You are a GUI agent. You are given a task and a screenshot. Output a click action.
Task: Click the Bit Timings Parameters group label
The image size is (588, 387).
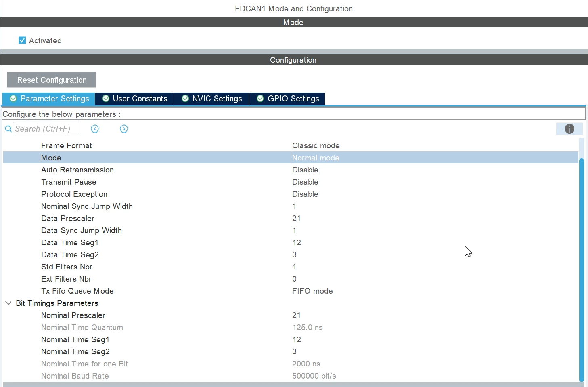coord(57,303)
